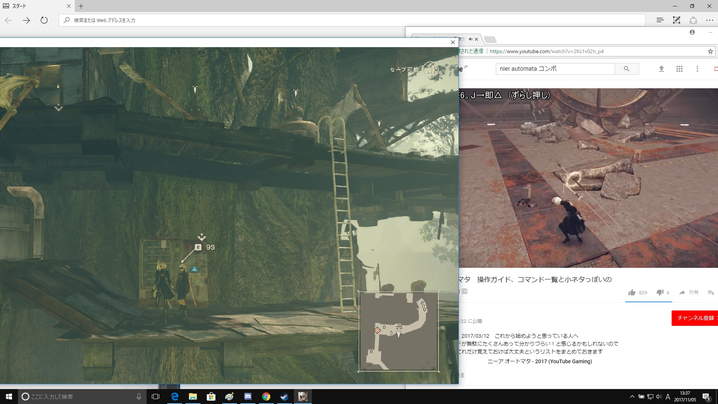Open the Action Center notifications
Screen dimensions: 718x404
(x=707, y=397)
